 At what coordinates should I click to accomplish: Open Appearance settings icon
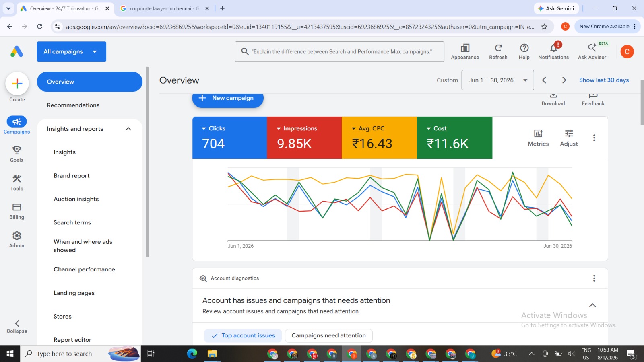coord(465,51)
